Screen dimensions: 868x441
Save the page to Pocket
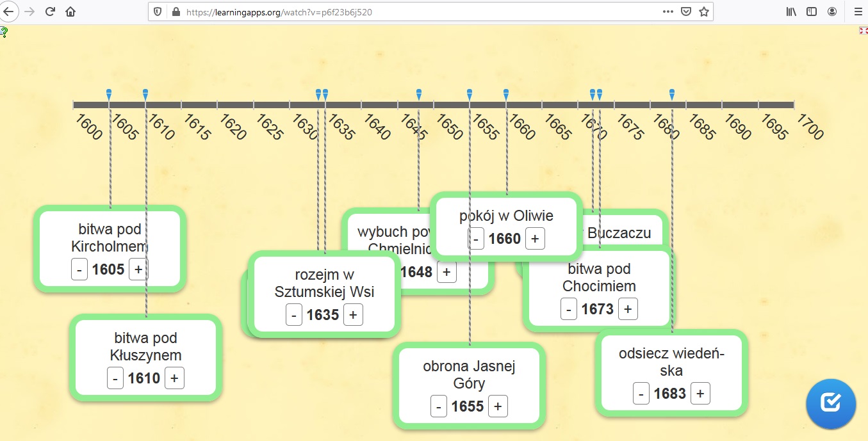click(x=685, y=12)
